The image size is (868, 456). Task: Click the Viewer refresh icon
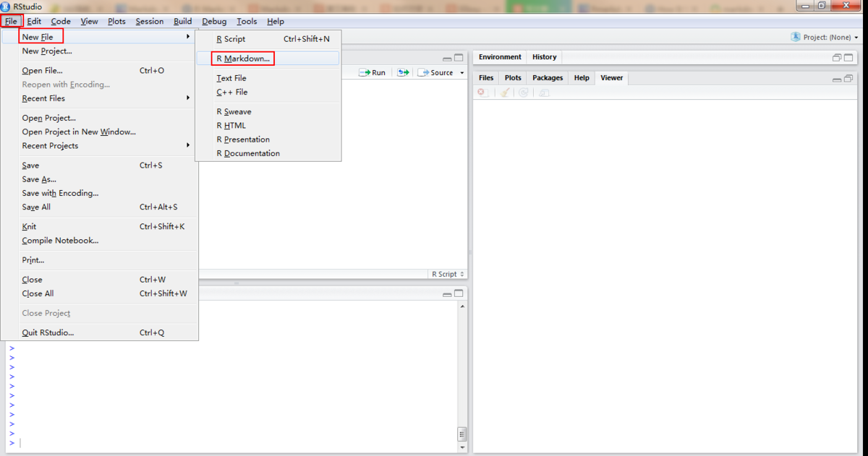click(x=524, y=93)
